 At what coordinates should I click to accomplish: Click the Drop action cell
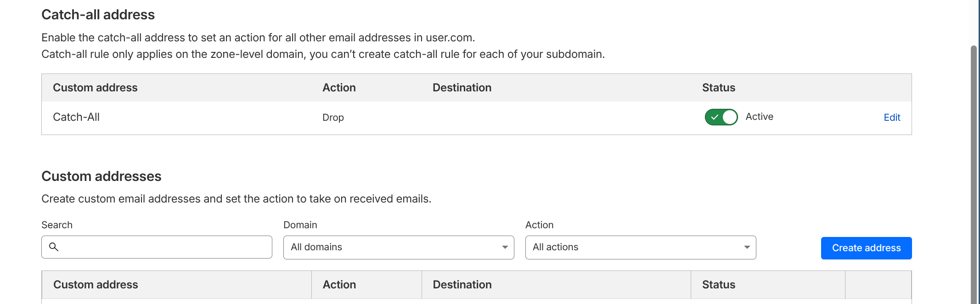coord(333,118)
